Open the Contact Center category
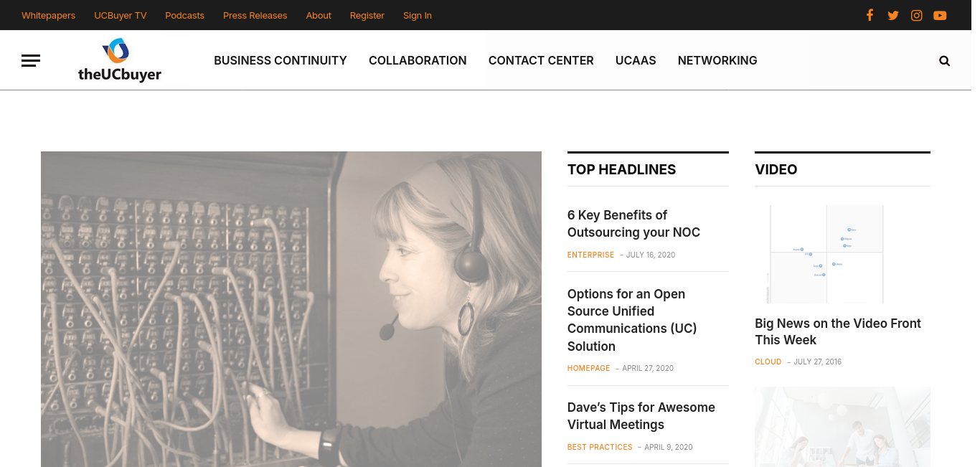Viewport: 980px width, 467px height. point(541,60)
